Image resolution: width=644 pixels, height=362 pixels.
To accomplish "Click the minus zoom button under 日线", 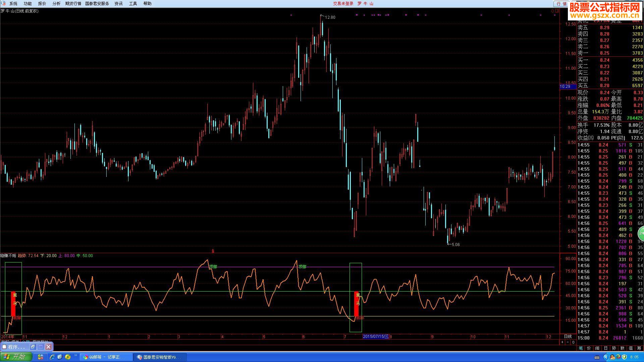I will [x=568, y=342].
